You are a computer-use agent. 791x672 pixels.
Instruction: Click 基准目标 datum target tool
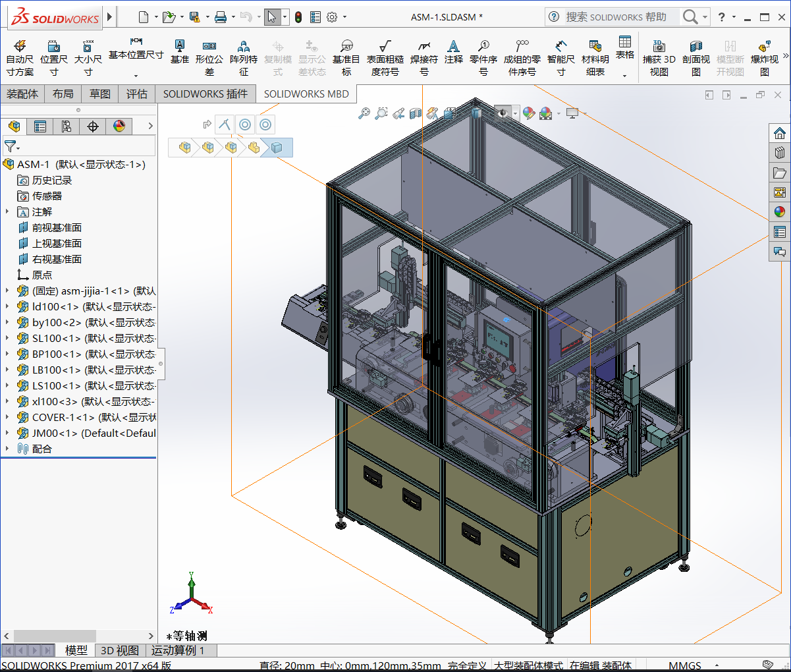pyautogui.click(x=346, y=58)
